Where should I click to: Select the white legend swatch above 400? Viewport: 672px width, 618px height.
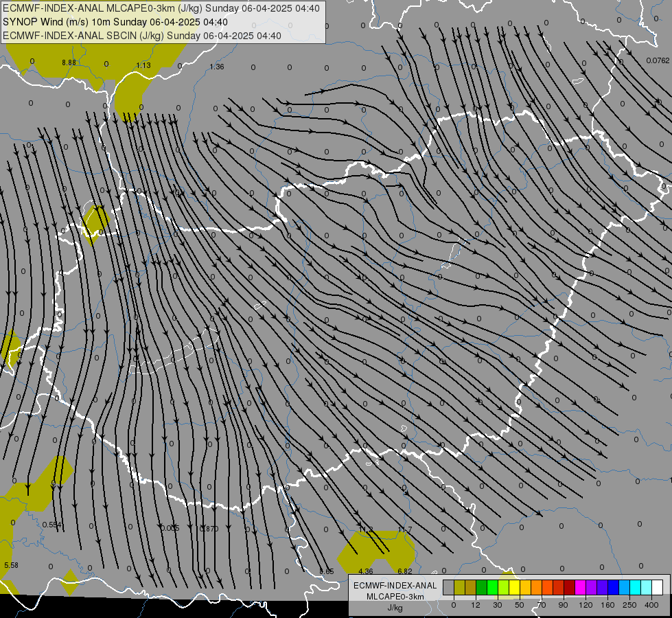658,587
